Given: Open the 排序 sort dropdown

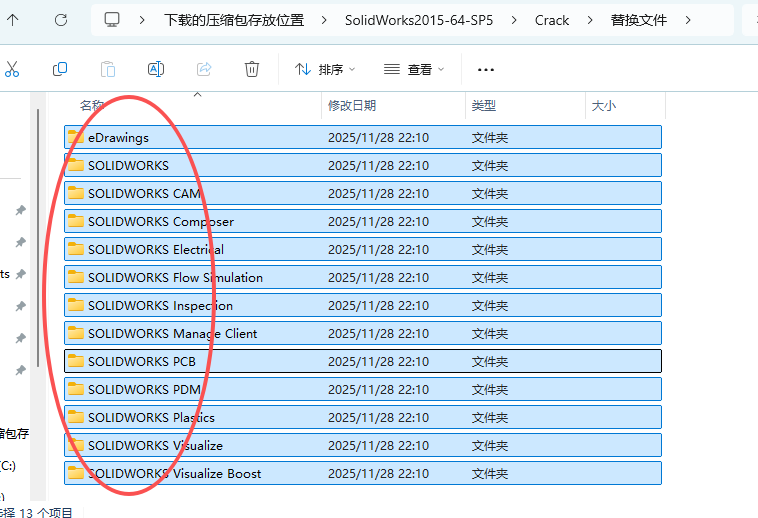Looking at the screenshot, I should (x=325, y=70).
